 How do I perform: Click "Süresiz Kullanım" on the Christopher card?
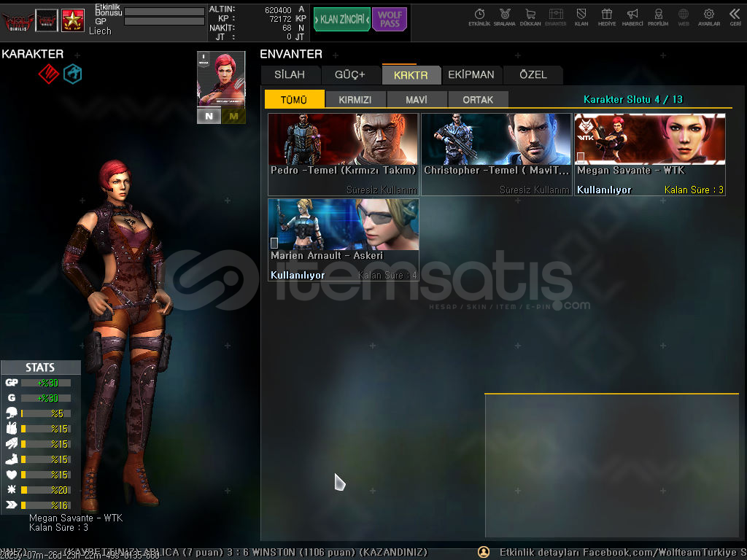point(535,190)
